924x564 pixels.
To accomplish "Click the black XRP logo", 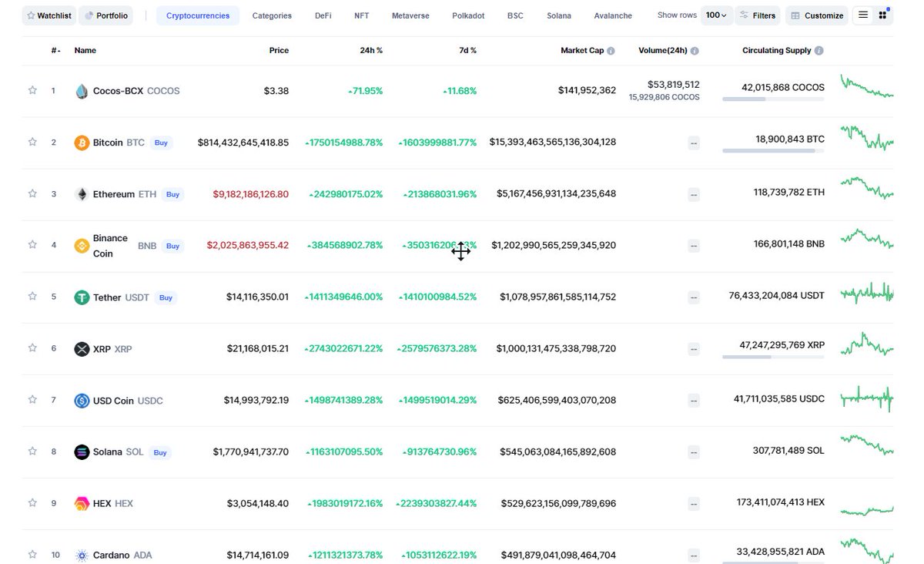I will (82, 349).
